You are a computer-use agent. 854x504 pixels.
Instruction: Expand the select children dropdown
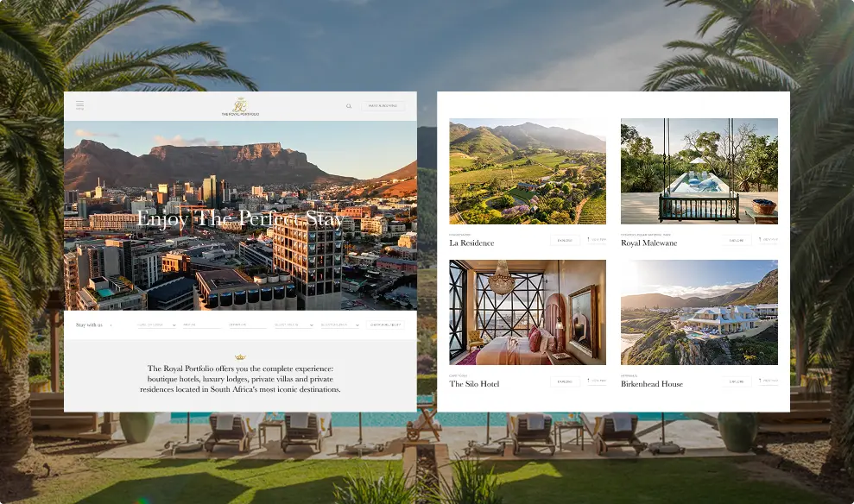[340, 325]
